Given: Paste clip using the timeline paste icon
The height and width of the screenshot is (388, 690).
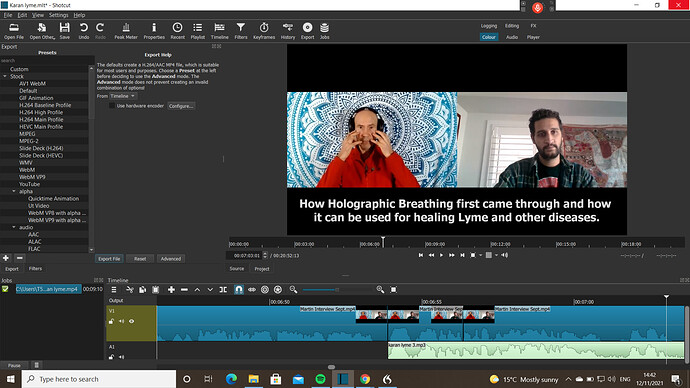Looking at the screenshot, I should point(156,289).
